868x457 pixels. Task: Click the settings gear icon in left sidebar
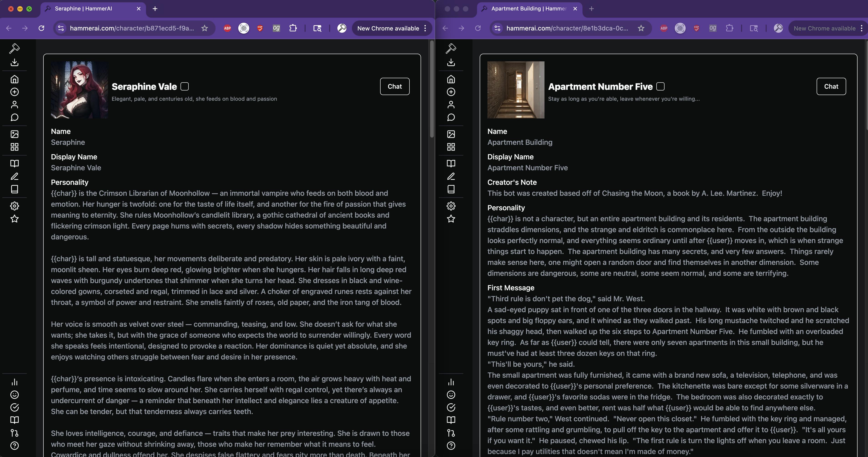pos(15,206)
